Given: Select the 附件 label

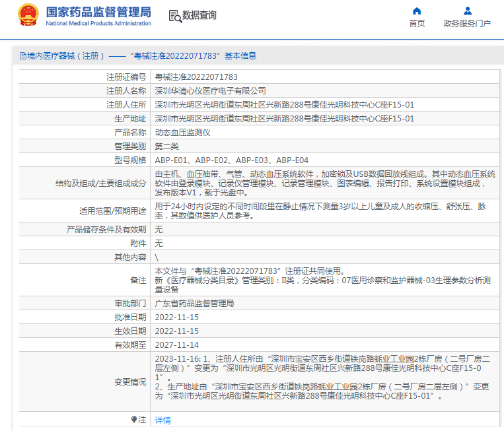Looking at the screenshot, I should (x=138, y=243).
